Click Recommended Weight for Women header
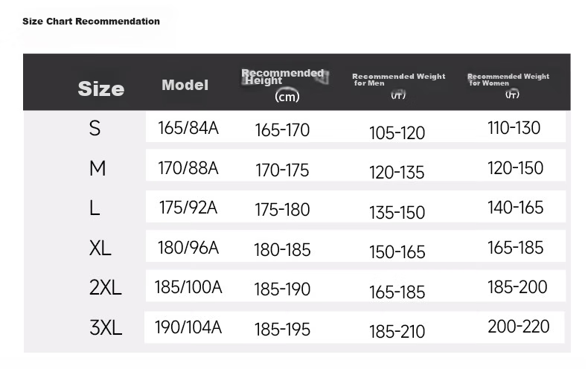 [x=508, y=86]
